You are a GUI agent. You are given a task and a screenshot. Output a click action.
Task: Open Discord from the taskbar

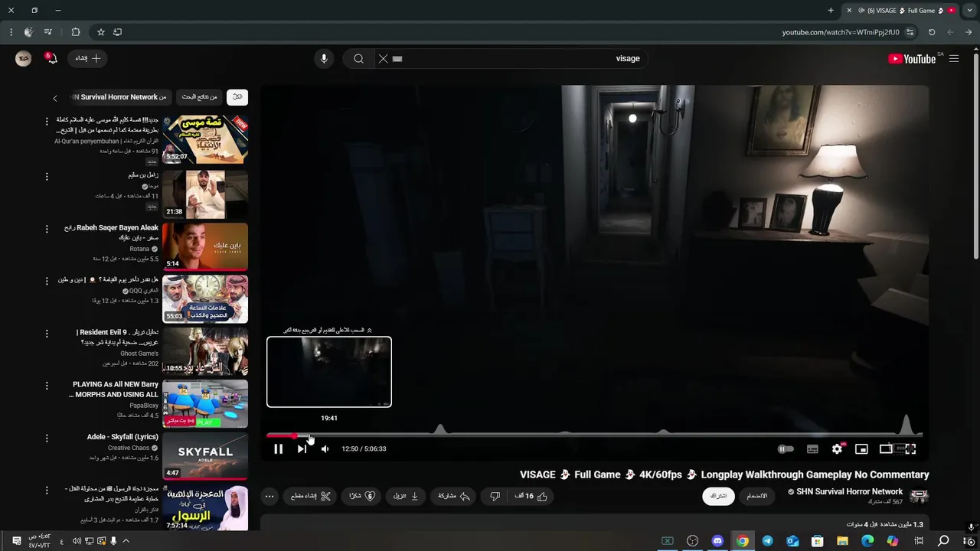coord(717,541)
